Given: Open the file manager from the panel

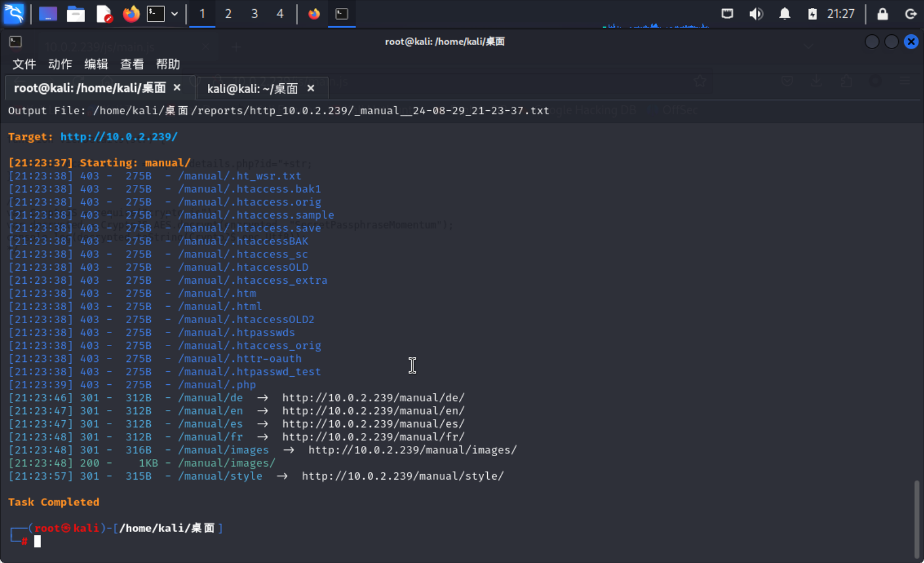Looking at the screenshot, I should click(x=75, y=14).
